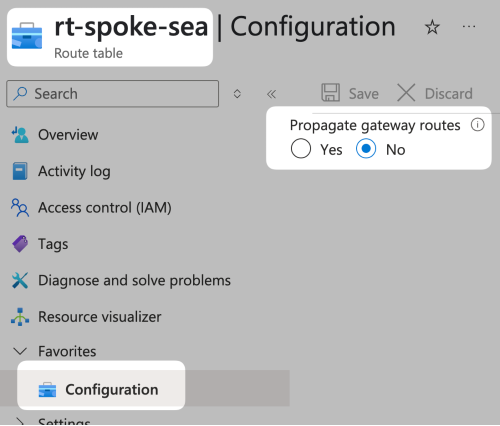
Task: Click the Activity log book icon
Action: [x=20, y=171]
